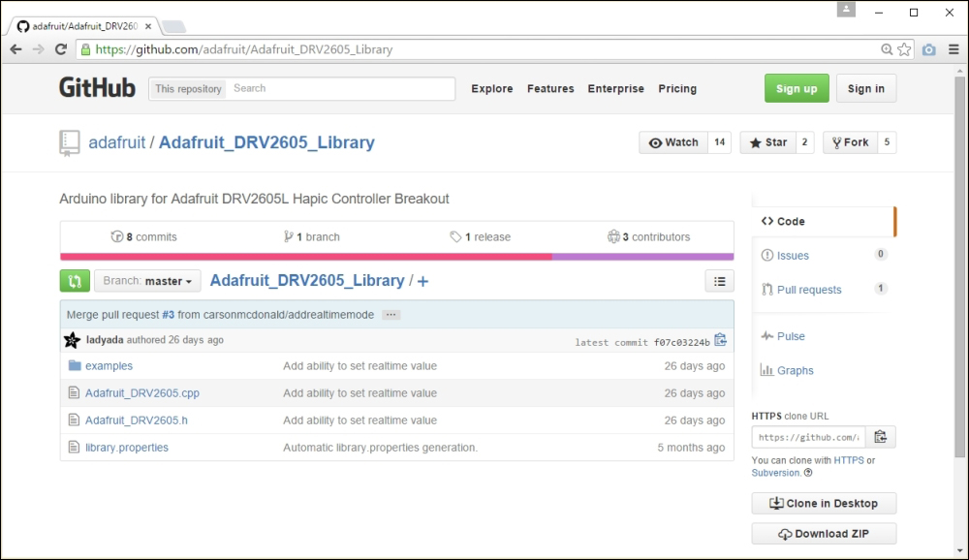Click Explore in the top navigation
This screenshot has width=969, height=560.
click(x=492, y=88)
